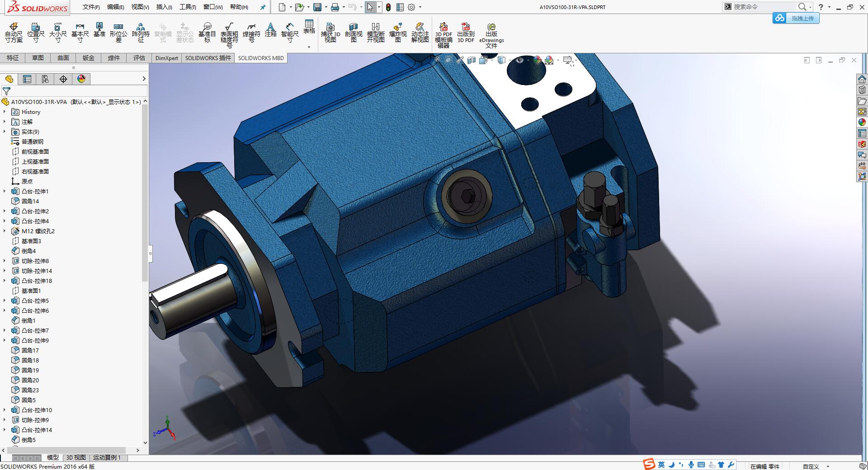This screenshot has height=470, width=868.
Task: Open the DimXpertManager tab icon
Action: coord(63,79)
